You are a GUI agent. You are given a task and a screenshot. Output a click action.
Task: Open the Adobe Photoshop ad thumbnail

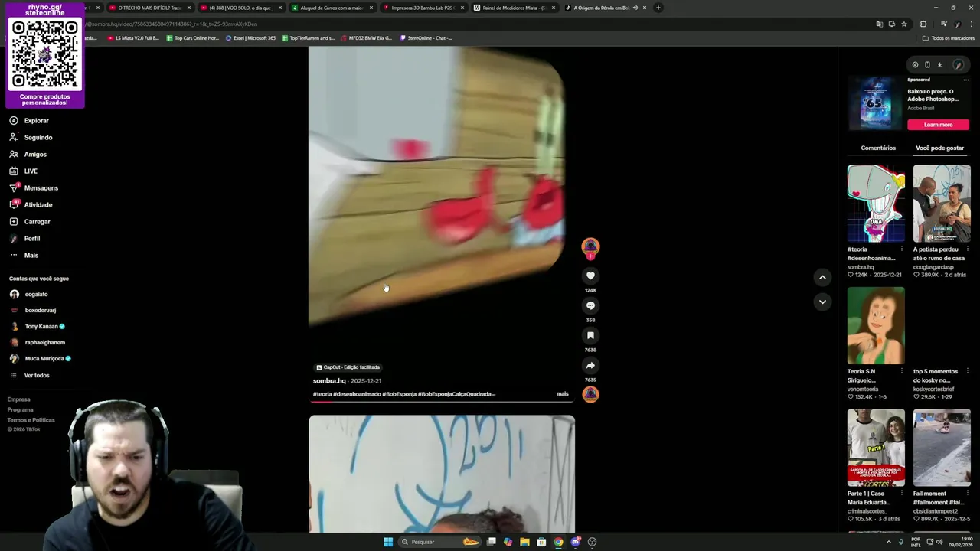tap(875, 103)
